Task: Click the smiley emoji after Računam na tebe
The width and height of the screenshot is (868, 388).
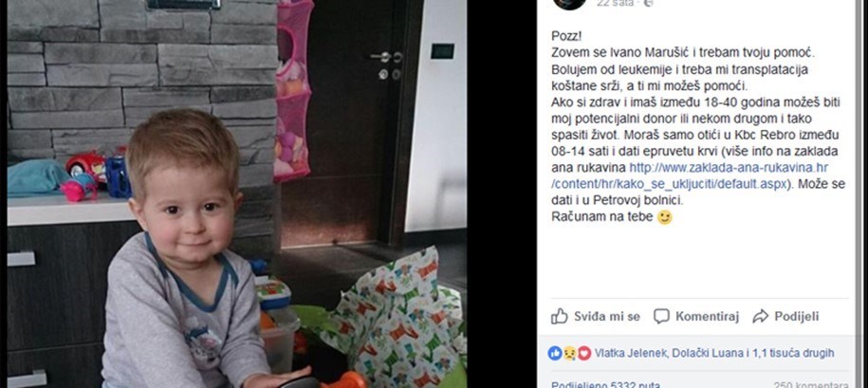Action: click(x=664, y=217)
